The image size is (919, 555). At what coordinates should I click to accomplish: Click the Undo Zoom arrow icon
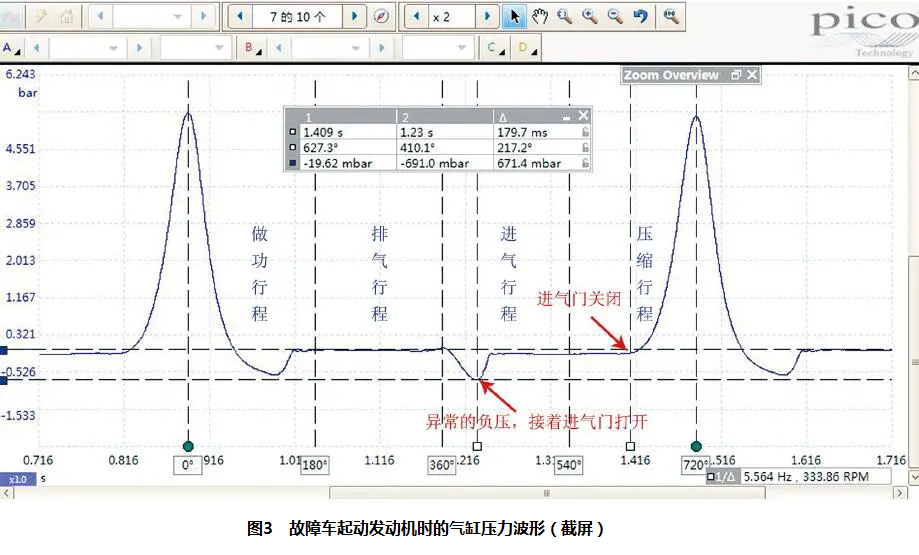641,16
